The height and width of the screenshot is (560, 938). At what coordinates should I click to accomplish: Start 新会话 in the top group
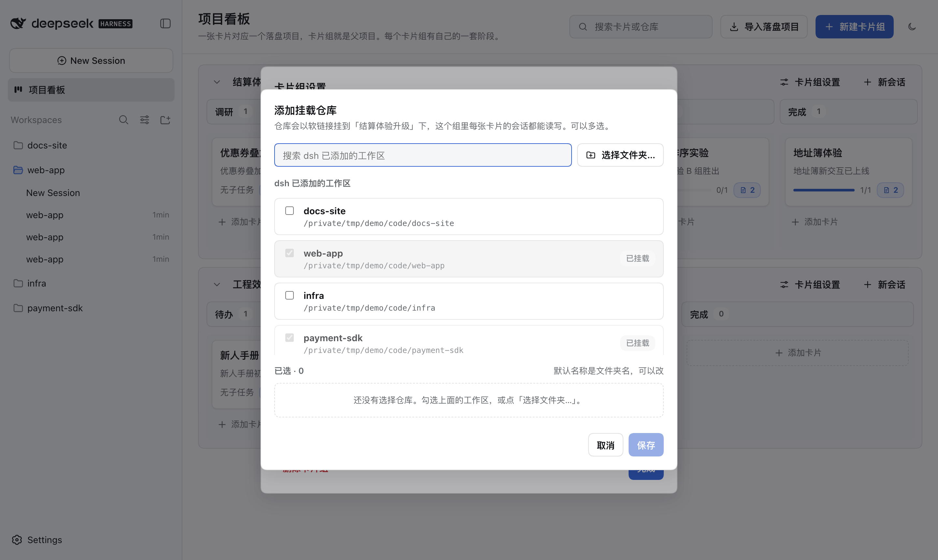click(884, 82)
